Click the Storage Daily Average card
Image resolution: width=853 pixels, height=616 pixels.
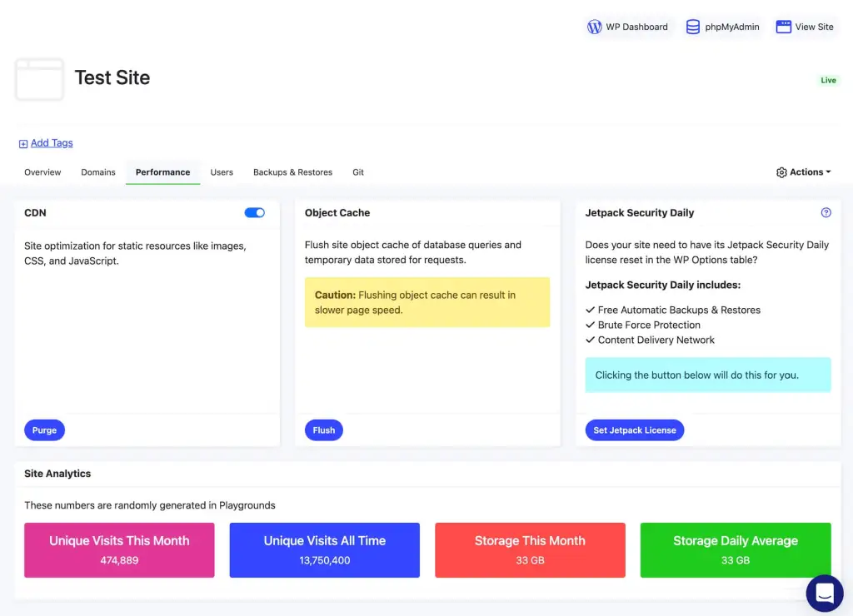tap(736, 549)
